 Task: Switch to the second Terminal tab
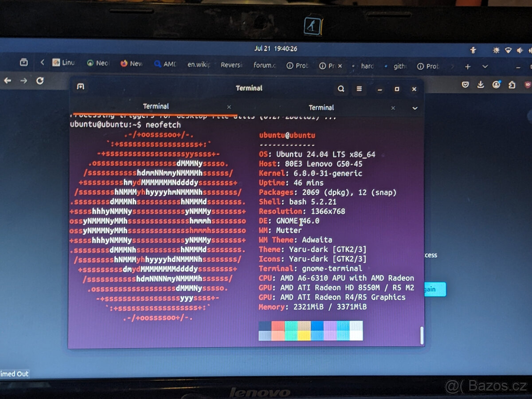[x=321, y=108]
